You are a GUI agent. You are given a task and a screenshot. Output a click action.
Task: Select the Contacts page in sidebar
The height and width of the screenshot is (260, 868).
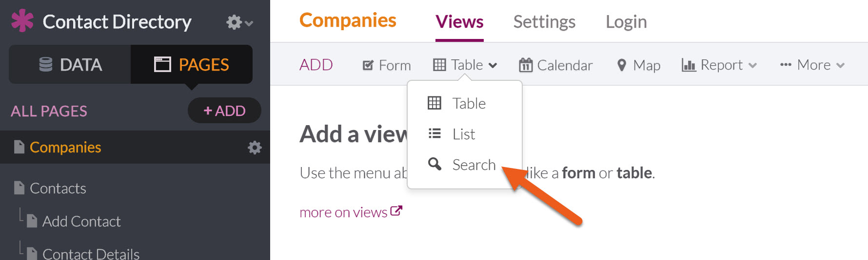(58, 188)
